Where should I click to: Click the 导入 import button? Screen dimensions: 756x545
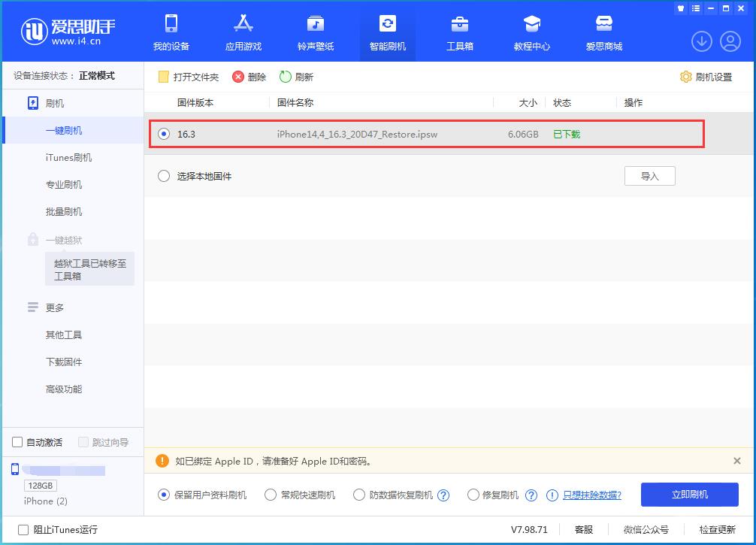tap(649, 175)
